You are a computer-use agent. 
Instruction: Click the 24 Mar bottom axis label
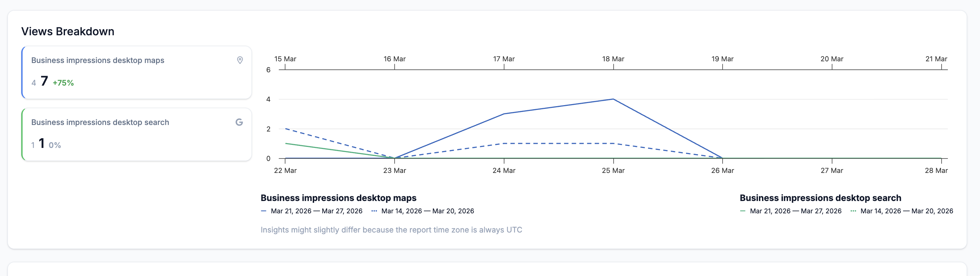(x=504, y=171)
